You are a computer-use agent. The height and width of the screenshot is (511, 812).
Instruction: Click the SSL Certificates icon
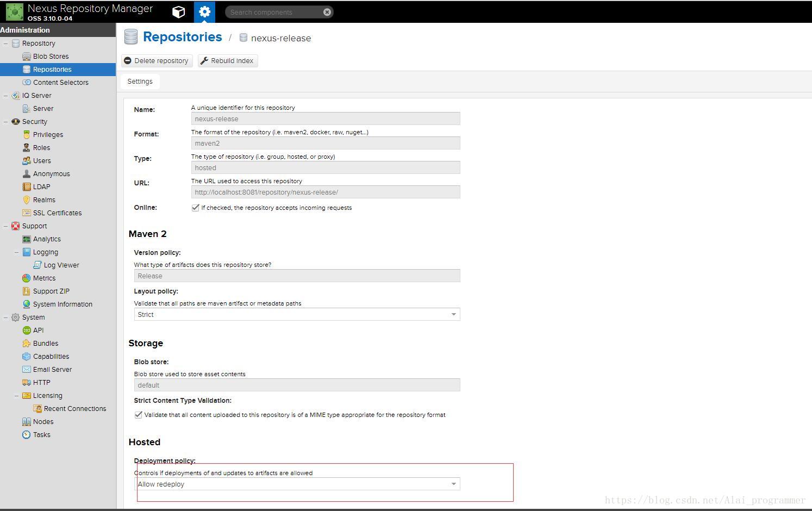click(x=27, y=213)
